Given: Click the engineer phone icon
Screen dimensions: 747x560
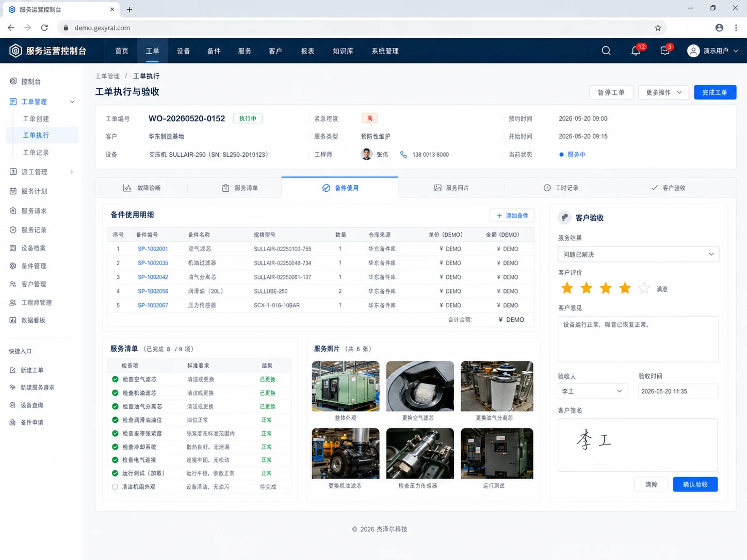Looking at the screenshot, I should click(x=404, y=154).
